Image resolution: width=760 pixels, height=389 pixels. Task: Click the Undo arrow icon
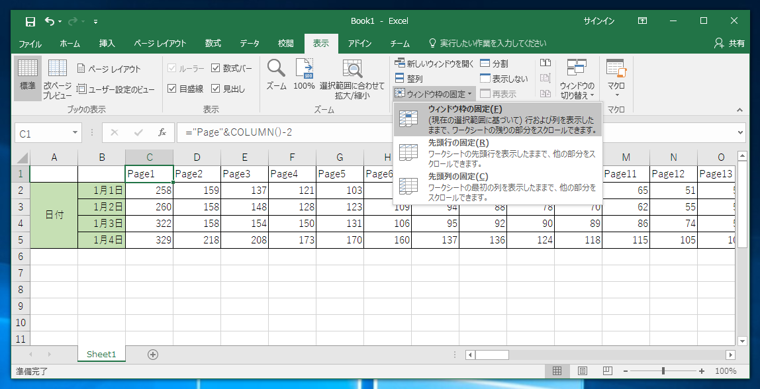(50, 21)
